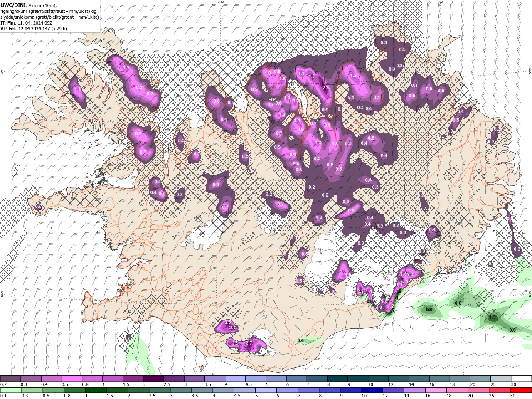Click the 4–4.5 lavender swatch on the snowfall scale
Image resolution: width=532 pixels, height=399 pixels.
pos(235,379)
